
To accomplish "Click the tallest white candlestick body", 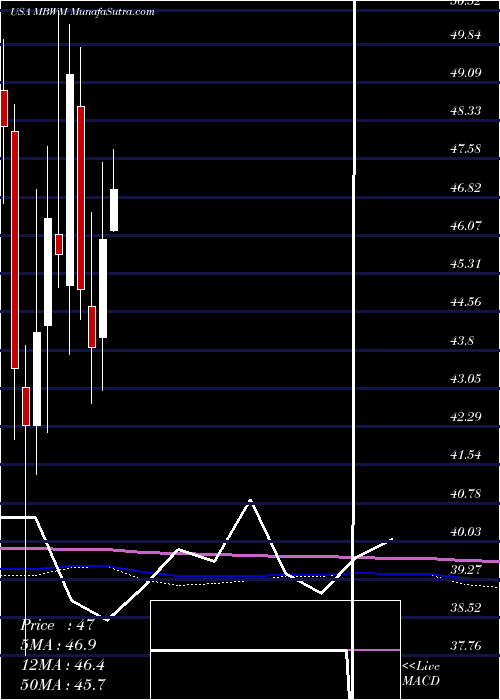I will [x=70, y=180].
